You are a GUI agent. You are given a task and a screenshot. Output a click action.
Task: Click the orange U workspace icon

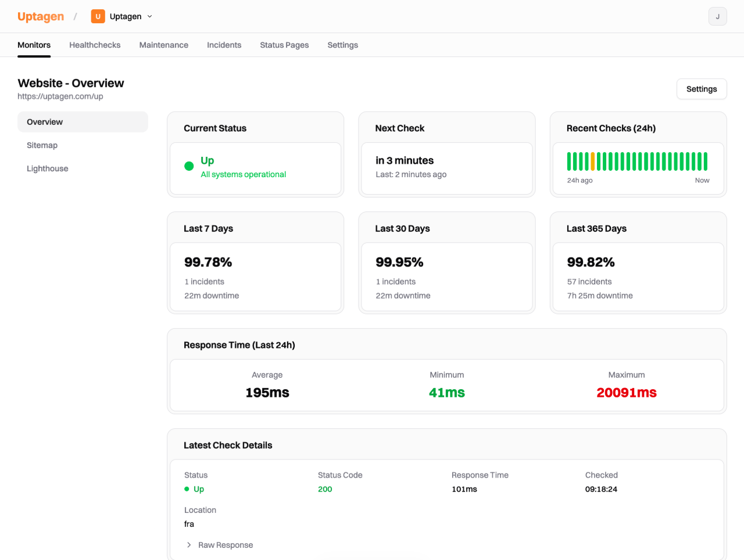(x=98, y=16)
